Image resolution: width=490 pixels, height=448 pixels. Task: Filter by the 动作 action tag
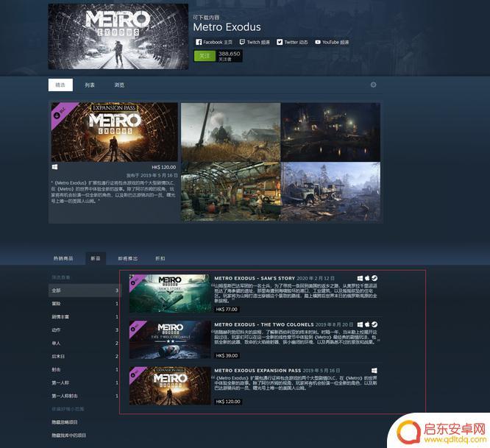pos(85,330)
